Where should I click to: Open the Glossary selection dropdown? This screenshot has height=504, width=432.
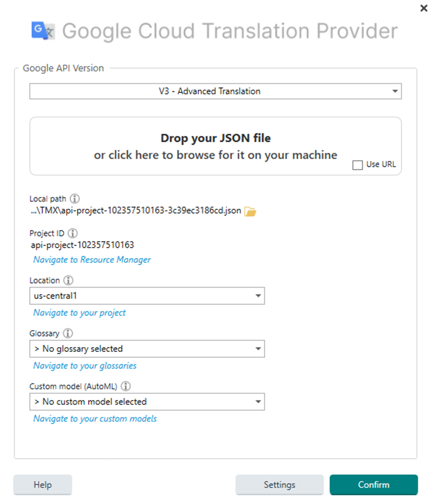pos(258,349)
